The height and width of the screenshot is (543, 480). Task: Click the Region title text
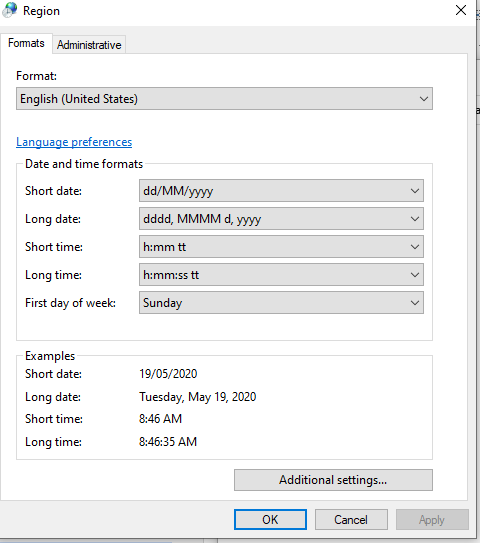tap(41, 11)
